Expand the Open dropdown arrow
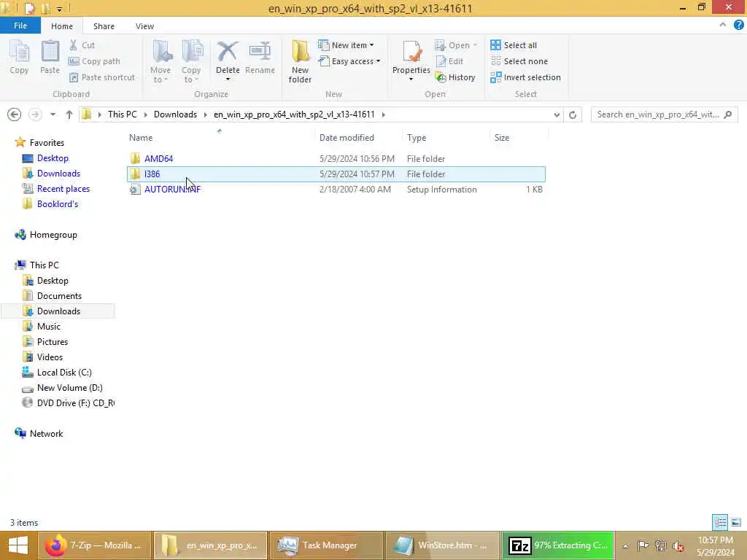The height and width of the screenshot is (560, 747). (475, 45)
